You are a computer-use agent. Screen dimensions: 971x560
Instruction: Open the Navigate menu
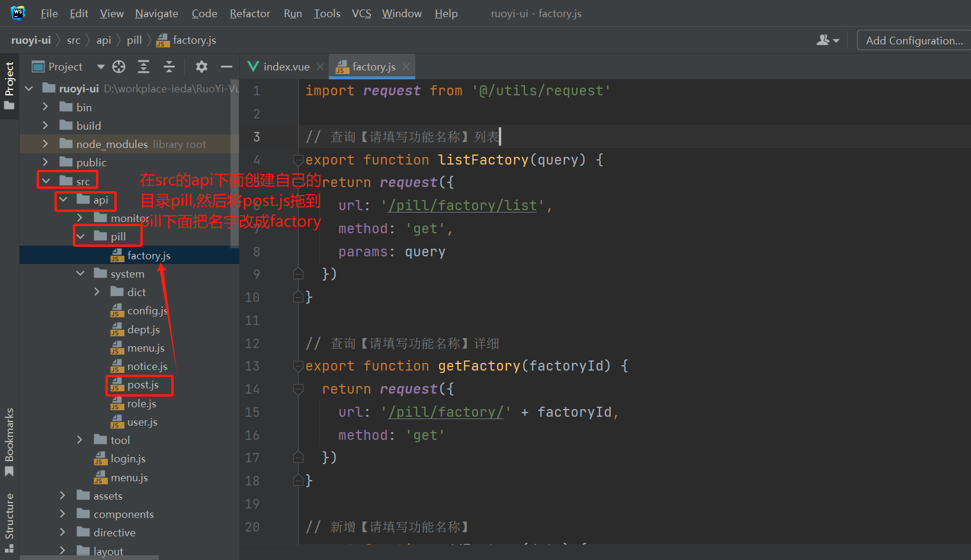156,13
